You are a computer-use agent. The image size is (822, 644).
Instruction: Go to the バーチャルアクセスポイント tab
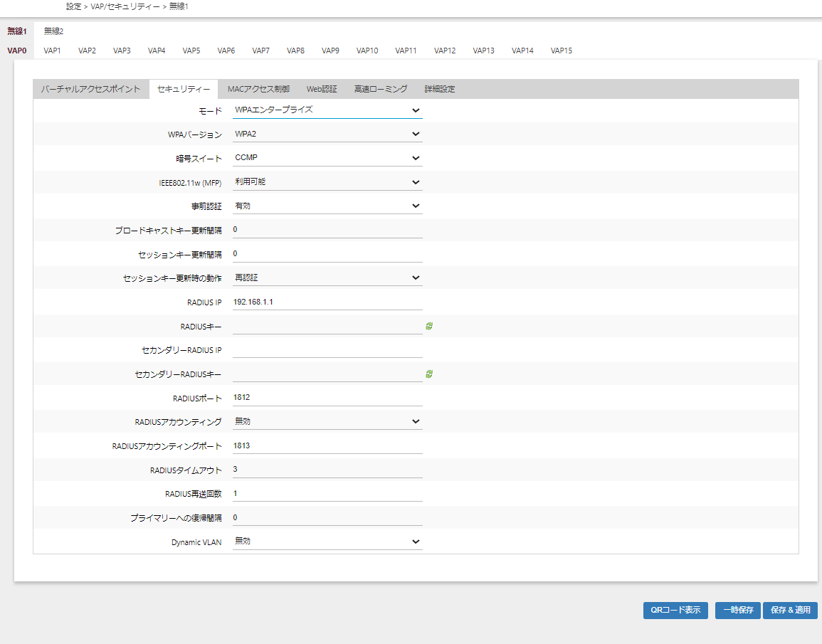[x=90, y=89]
